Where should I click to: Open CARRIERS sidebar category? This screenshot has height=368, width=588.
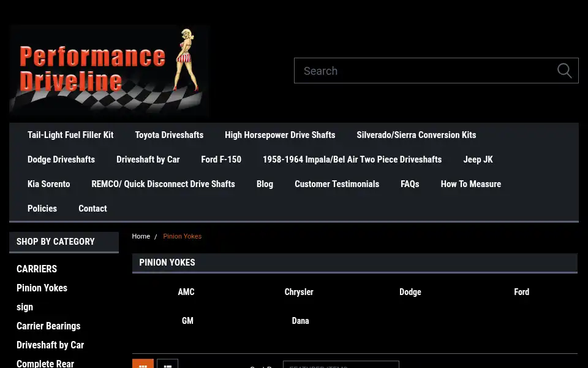(37, 269)
